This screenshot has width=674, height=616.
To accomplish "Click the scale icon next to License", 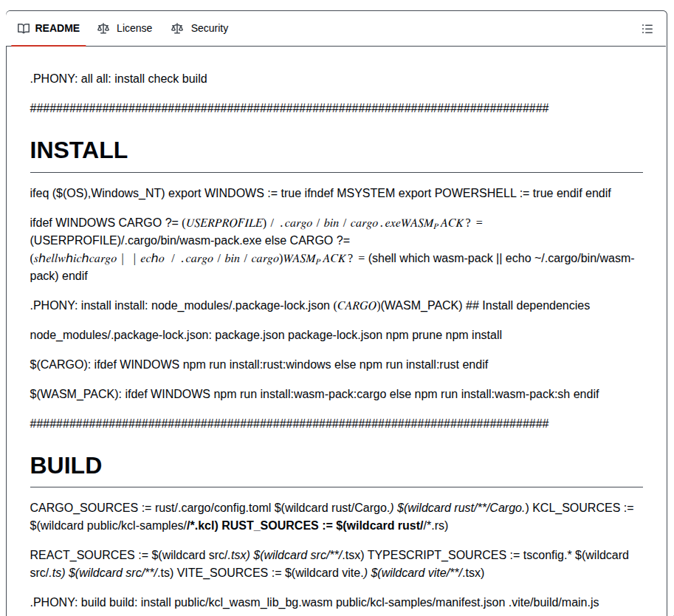I will tap(103, 29).
